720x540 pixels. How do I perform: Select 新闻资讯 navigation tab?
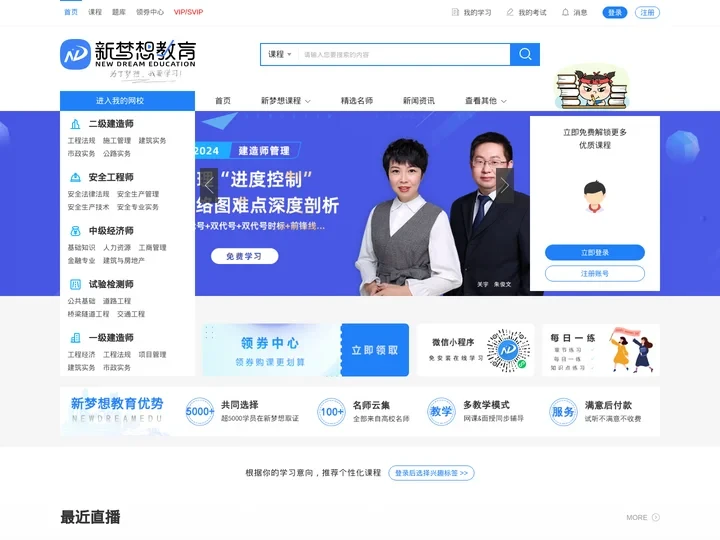418,101
